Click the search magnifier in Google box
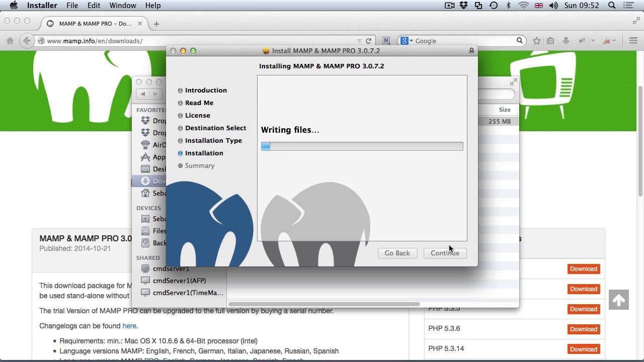This screenshot has width=644, height=362. (520, 41)
